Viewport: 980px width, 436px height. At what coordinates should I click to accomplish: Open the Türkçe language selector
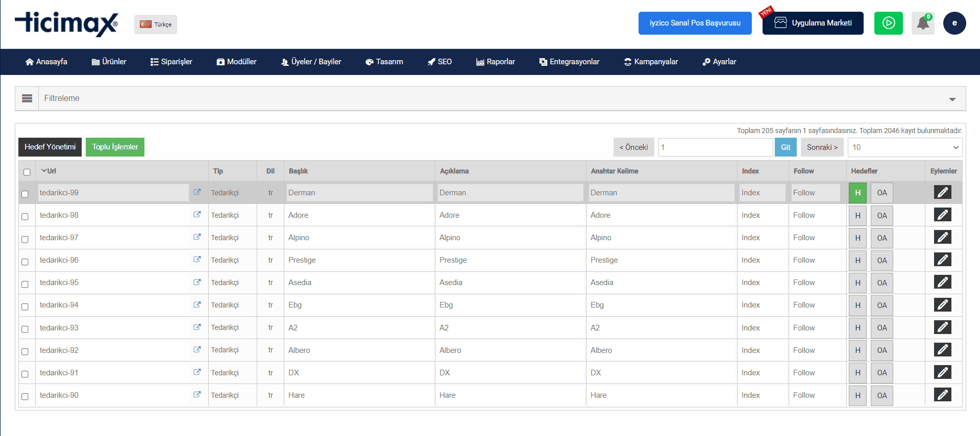click(x=156, y=24)
